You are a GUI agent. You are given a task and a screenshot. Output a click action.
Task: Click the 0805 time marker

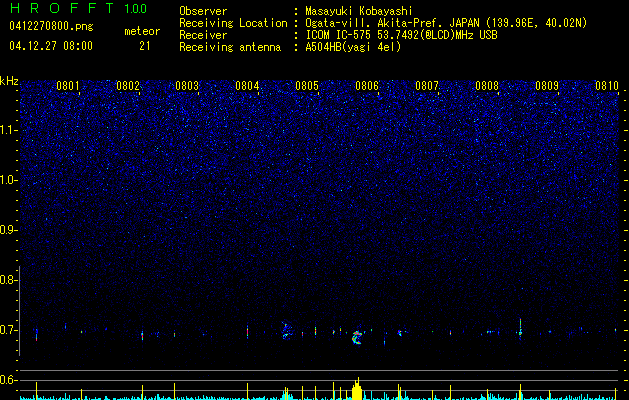(x=307, y=86)
